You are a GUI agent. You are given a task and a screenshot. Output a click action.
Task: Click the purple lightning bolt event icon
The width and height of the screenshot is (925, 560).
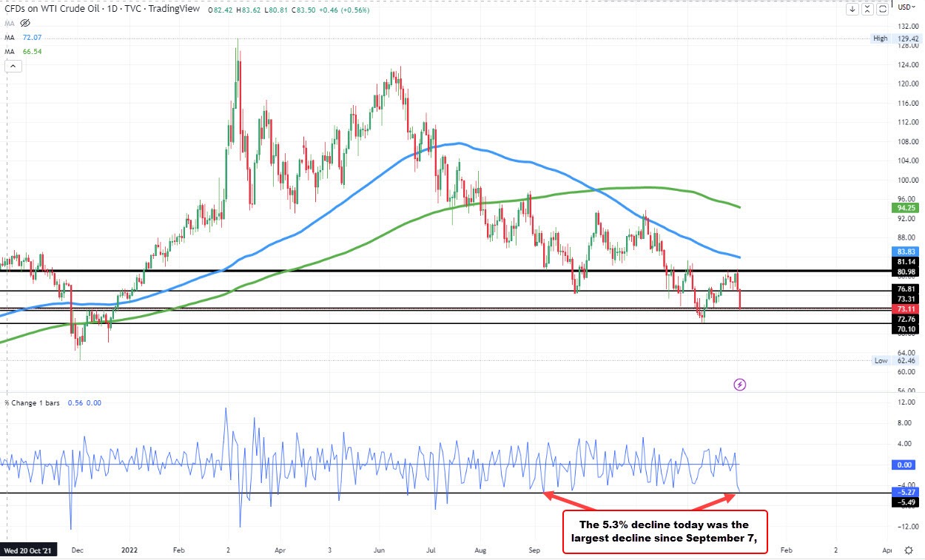pyautogui.click(x=739, y=384)
